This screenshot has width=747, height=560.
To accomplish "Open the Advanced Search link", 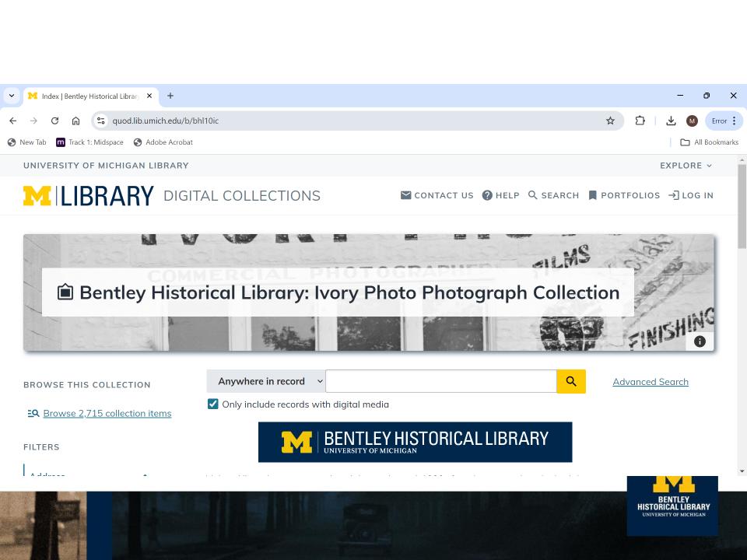I will pos(651,382).
